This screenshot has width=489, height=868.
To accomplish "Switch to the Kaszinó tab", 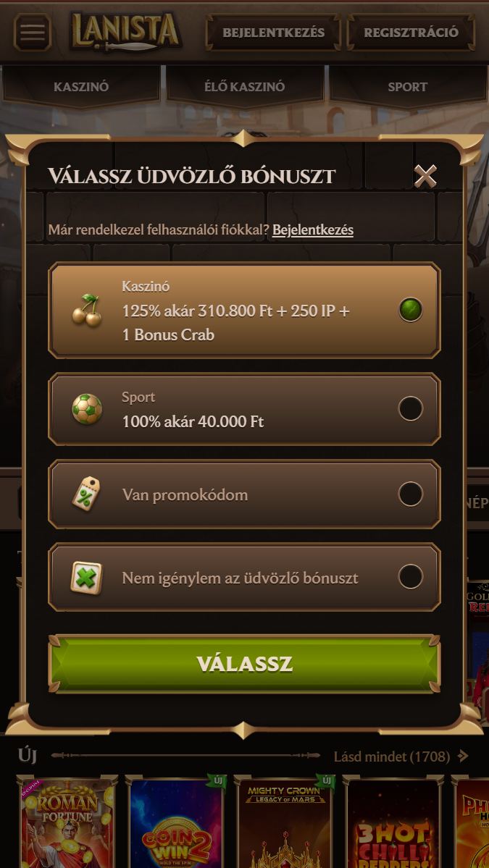I will [81, 86].
